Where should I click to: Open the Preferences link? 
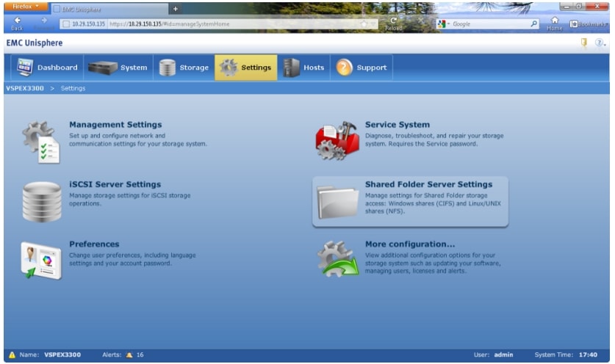pos(94,244)
